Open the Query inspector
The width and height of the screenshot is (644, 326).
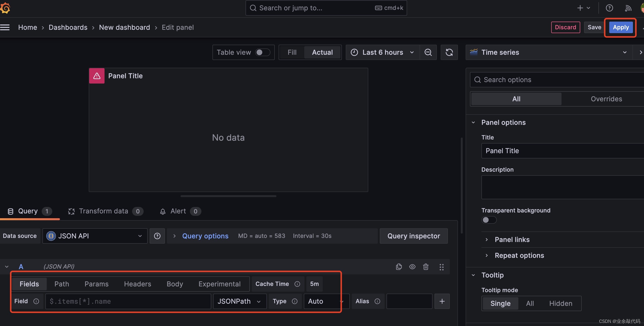tap(414, 235)
